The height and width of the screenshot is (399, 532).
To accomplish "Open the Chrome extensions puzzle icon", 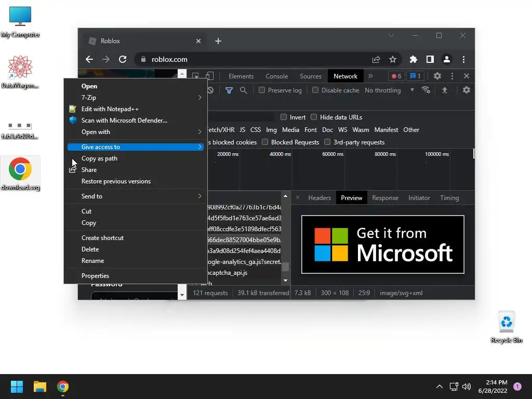I will point(413,59).
